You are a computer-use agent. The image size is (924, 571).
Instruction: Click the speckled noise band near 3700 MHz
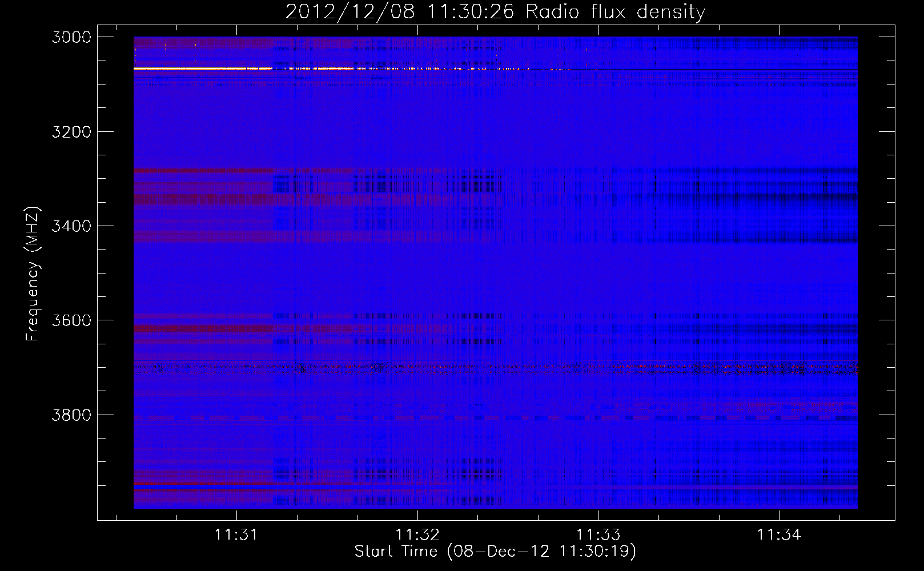pos(495,369)
